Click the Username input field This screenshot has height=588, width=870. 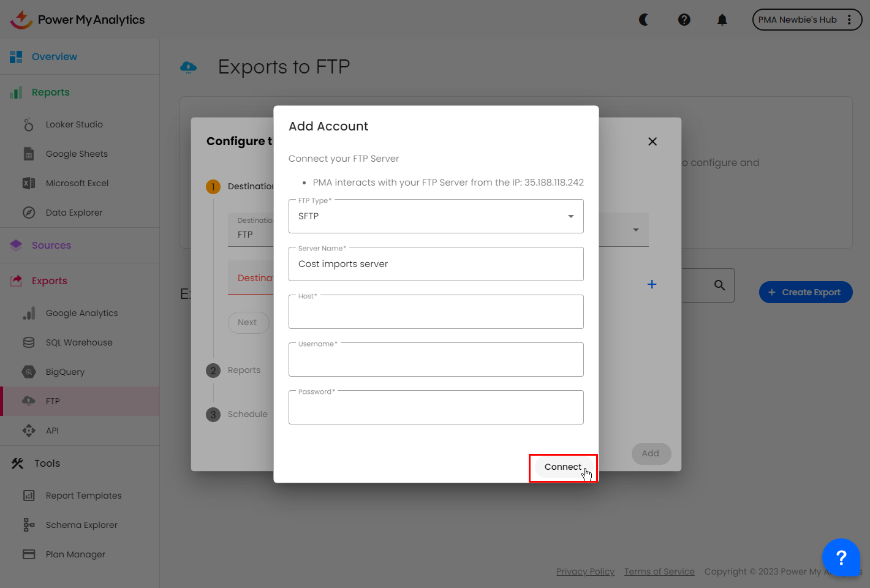click(436, 360)
